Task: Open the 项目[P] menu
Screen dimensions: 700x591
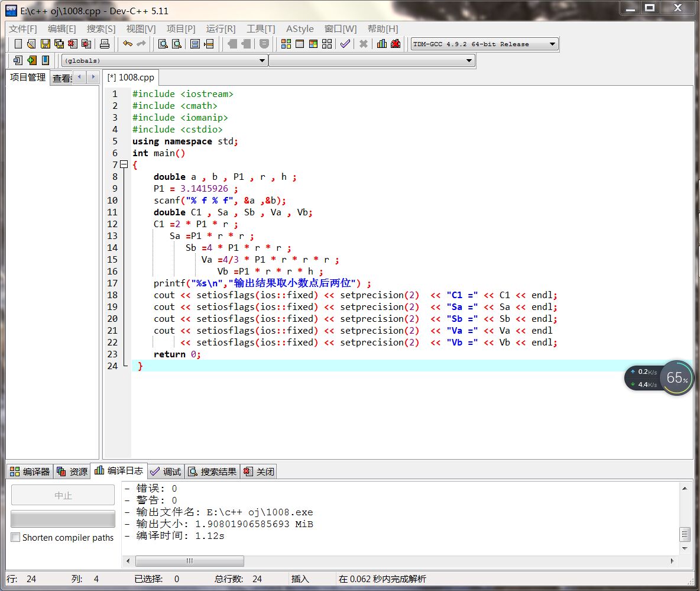Action: point(181,28)
